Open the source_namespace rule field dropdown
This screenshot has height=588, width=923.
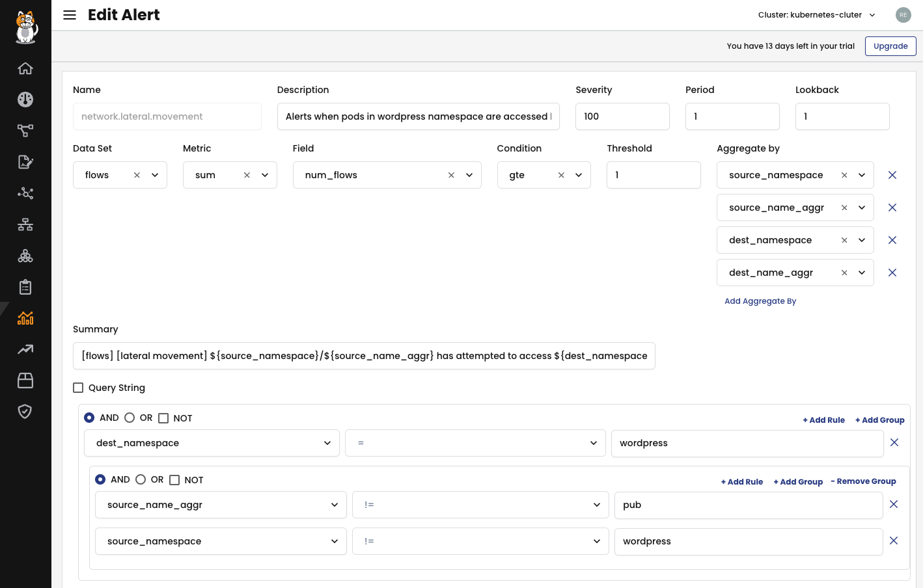[x=221, y=541]
